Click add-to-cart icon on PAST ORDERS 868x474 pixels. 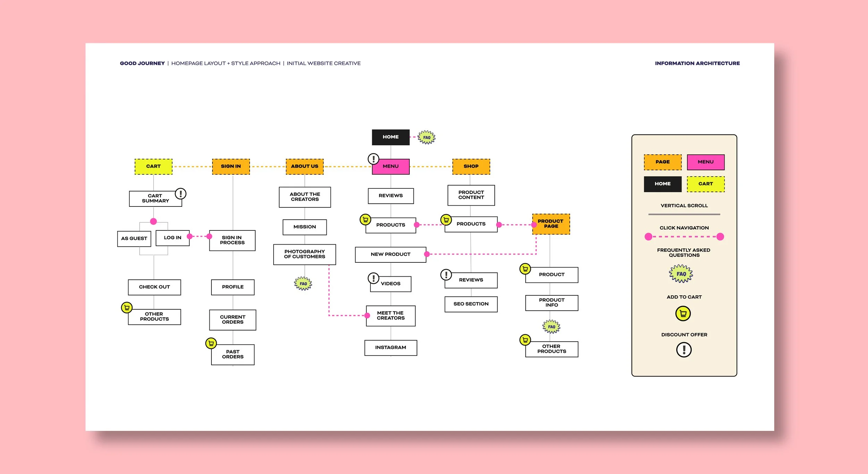(211, 343)
